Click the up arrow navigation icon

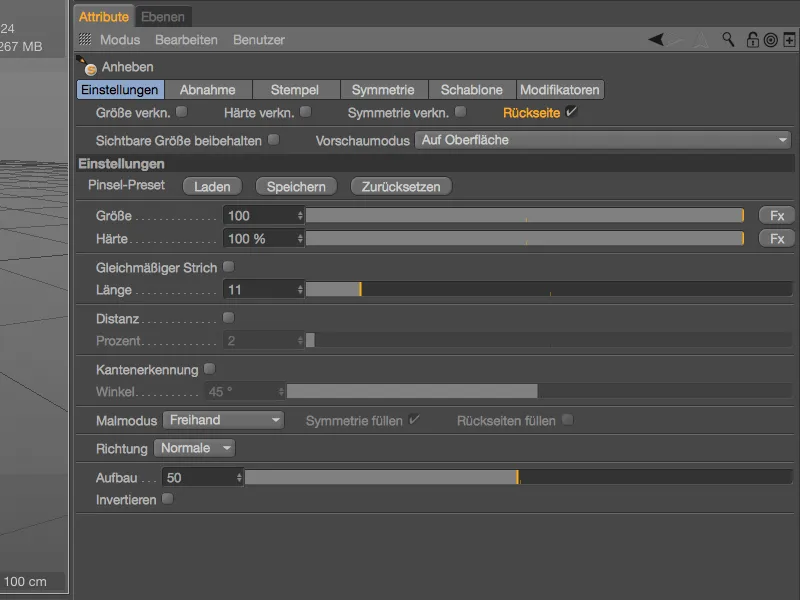702,39
